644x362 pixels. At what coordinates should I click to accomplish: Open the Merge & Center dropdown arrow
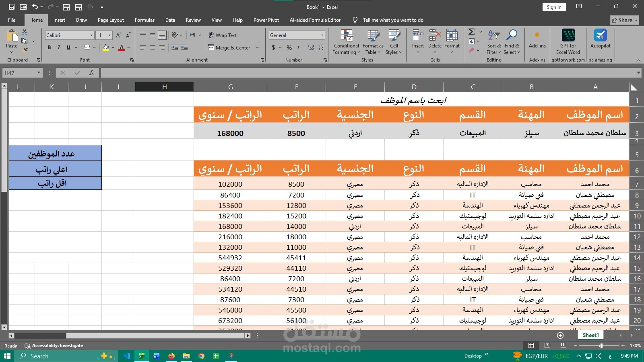(x=257, y=47)
